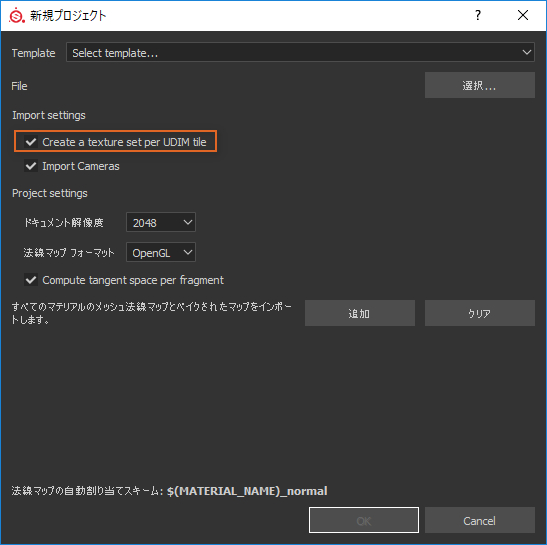Click the Template dropdown chevron arrow
Image resolution: width=547 pixels, height=545 pixels.
526,52
